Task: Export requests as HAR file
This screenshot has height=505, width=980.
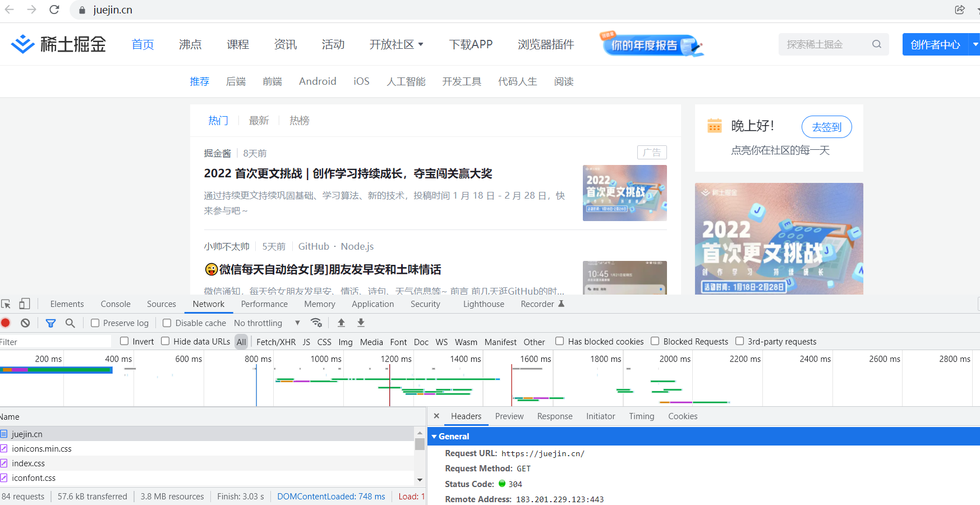Action: (x=361, y=323)
